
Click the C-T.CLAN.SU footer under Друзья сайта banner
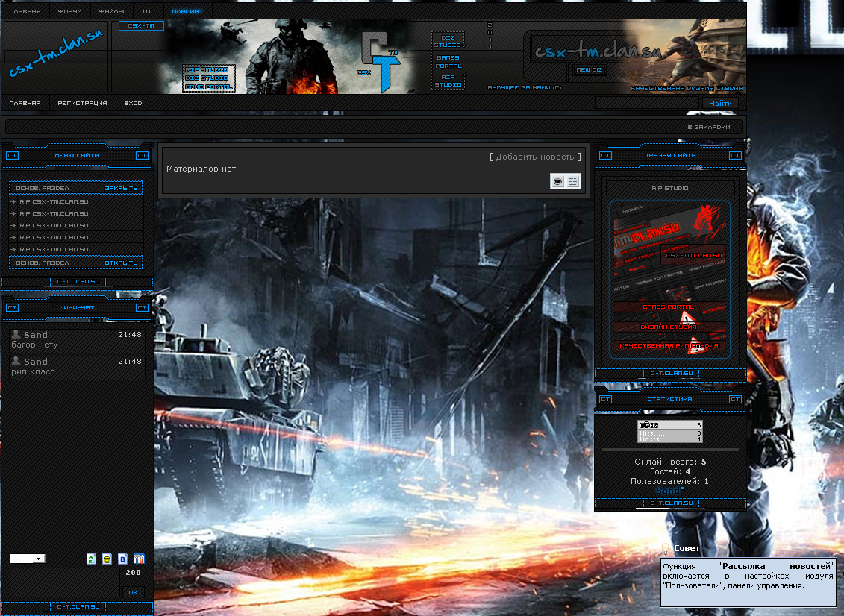click(671, 373)
